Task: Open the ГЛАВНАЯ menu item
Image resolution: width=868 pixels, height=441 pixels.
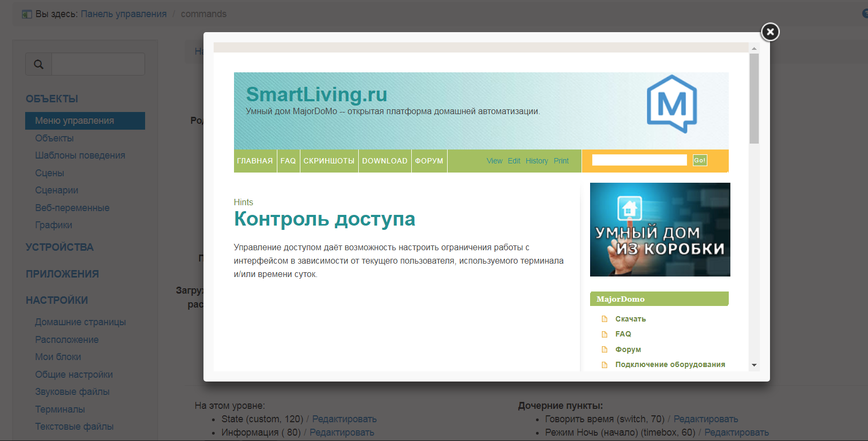Action: [x=255, y=161]
